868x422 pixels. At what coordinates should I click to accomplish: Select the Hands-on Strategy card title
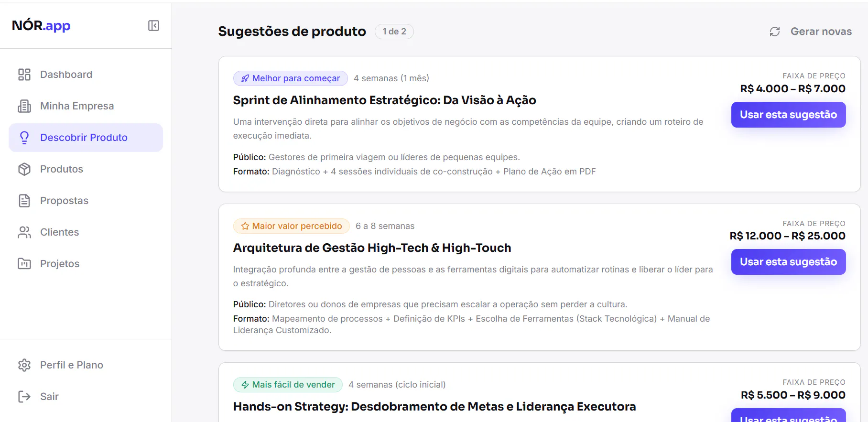[434, 407]
